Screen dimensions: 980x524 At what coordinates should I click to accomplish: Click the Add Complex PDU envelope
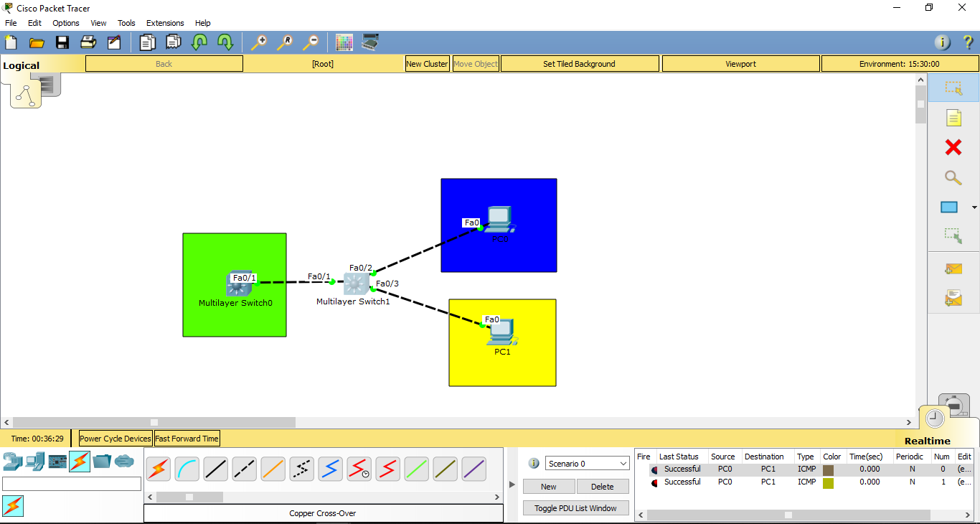[x=953, y=297]
